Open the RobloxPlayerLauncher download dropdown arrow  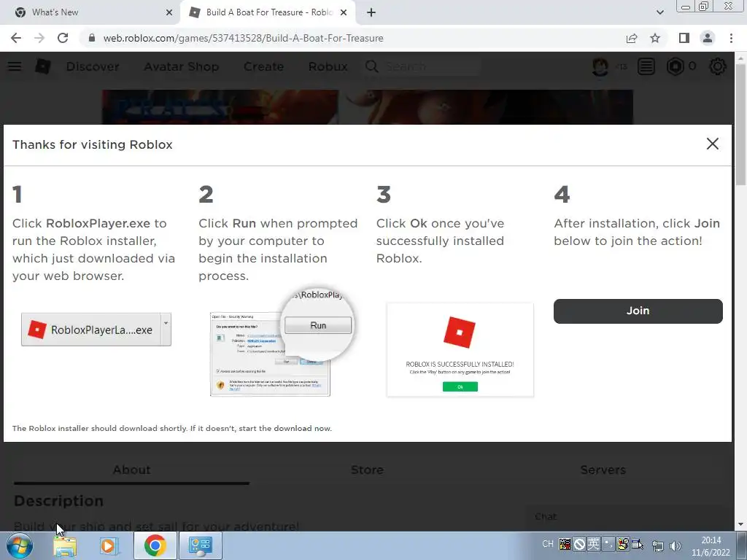(166, 330)
